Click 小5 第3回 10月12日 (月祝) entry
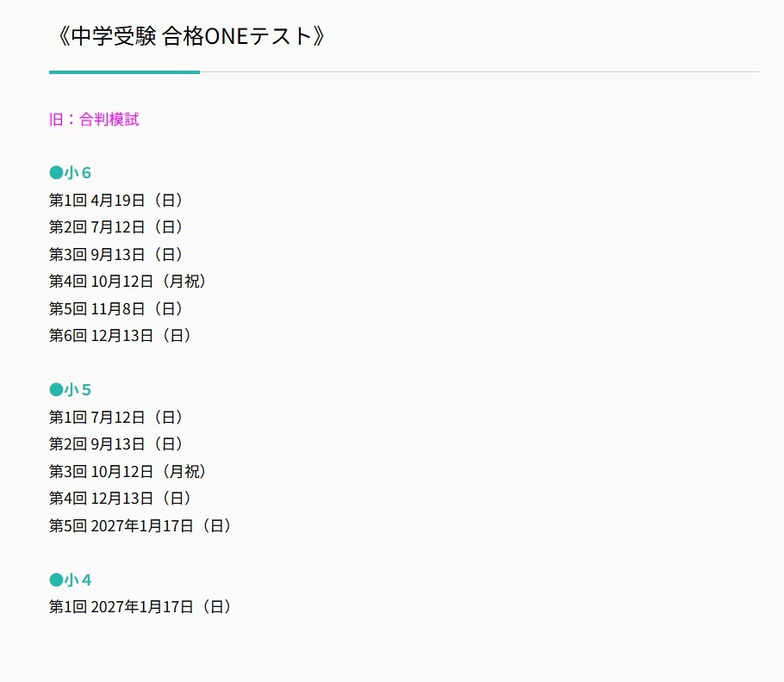Screen dimensions: 784x682 tap(128, 472)
